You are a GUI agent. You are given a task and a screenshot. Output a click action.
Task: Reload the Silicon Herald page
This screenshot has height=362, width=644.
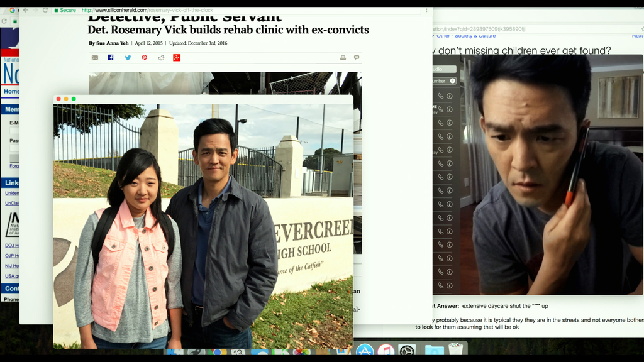tap(45, 10)
